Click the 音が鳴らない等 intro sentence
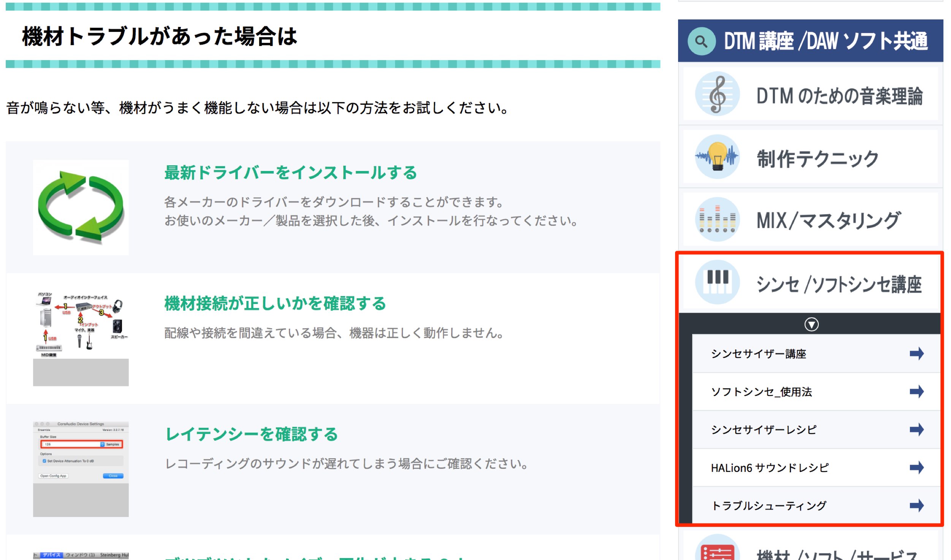 [257, 108]
